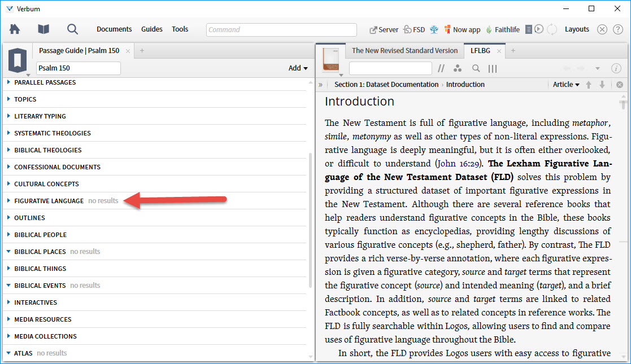Click the Psalm 150 reference box
Screen dimensions: 631x364
pos(79,68)
